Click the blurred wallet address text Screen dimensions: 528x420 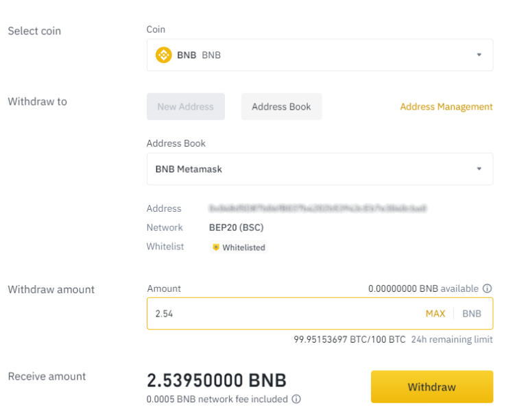tap(317, 208)
